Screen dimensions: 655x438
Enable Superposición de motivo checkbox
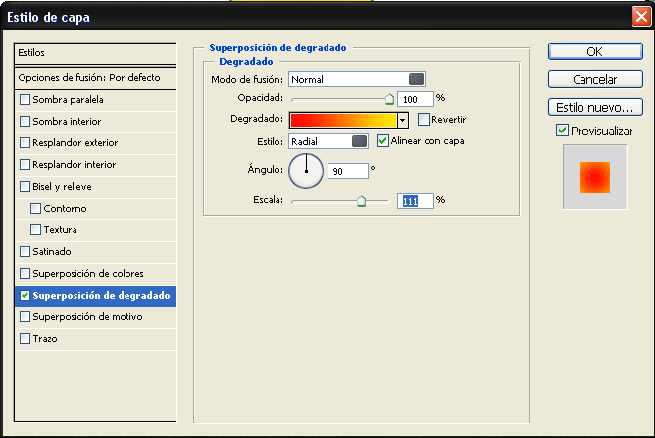25,316
